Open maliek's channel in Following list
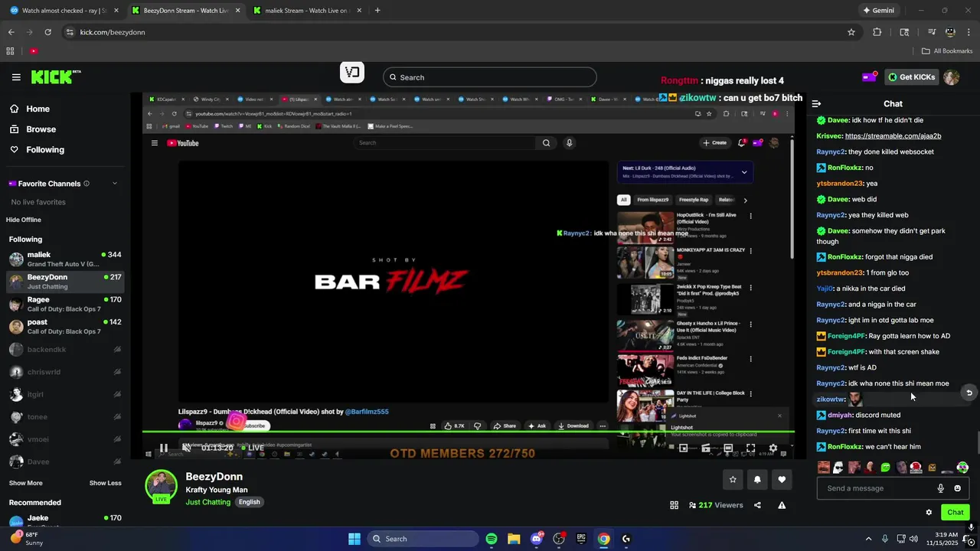This screenshot has width=980, height=551. [65, 259]
